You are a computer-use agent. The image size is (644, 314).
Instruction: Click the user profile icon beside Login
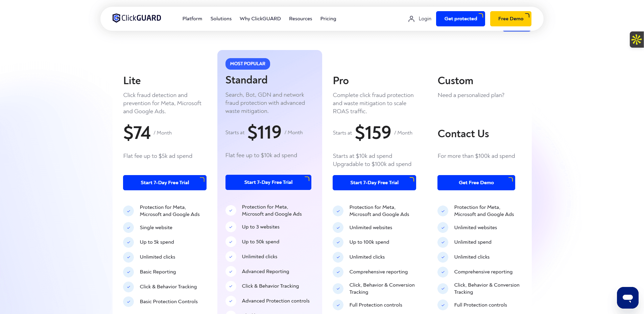tap(411, 19)
